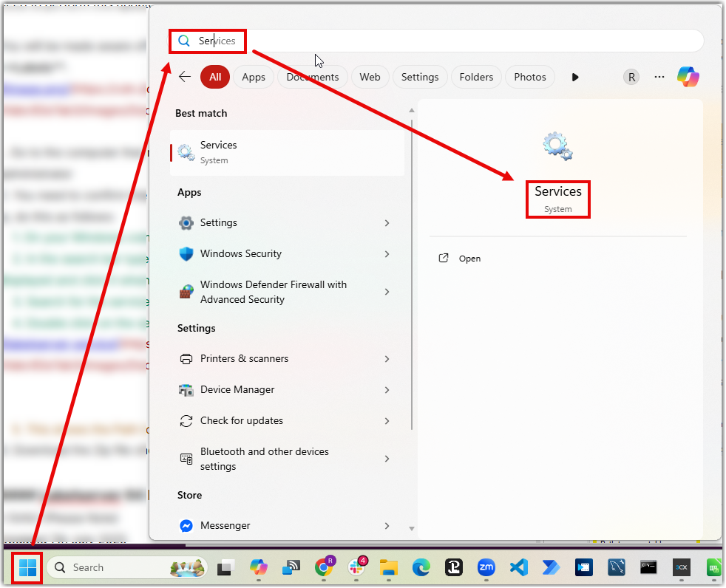The image size is (726, 588).
Task: Show more filter categories arrow
Action: pyautogui.click(x=575, y=78)
